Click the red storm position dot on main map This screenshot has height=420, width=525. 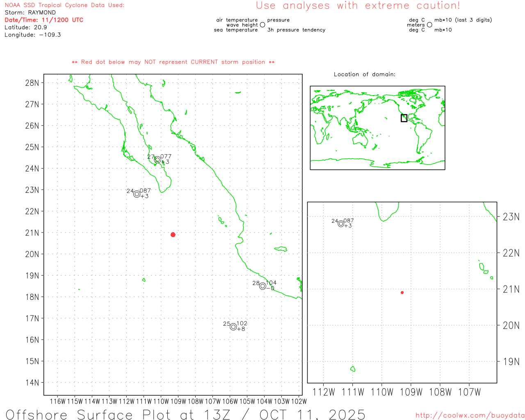tap(173, 235)
